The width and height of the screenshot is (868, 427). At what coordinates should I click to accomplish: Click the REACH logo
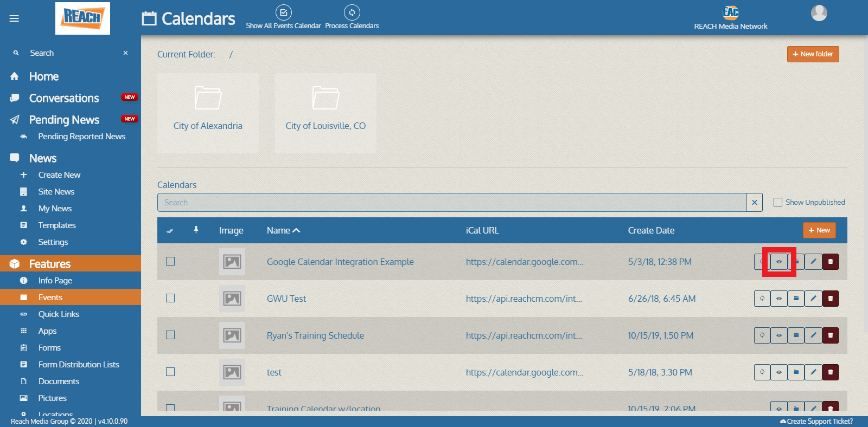(82, 18)
